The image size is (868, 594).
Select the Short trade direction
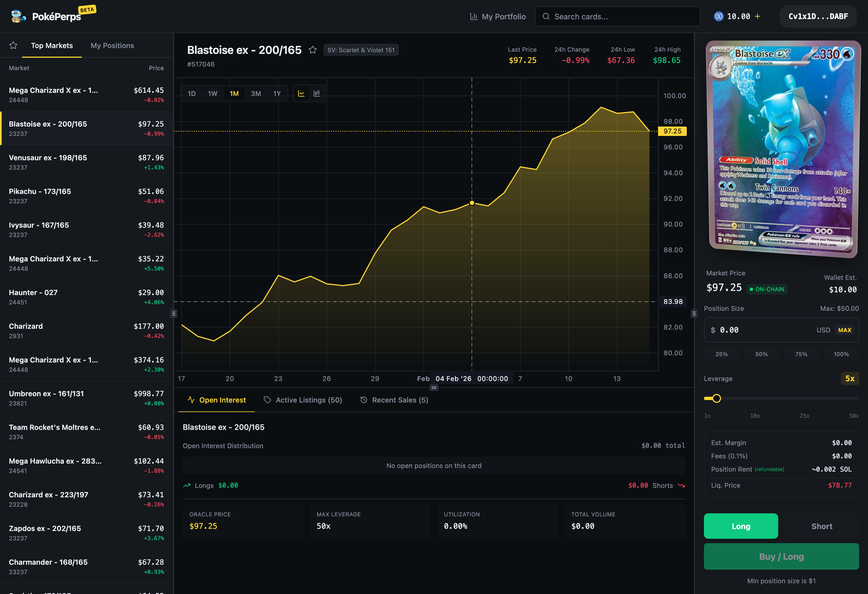coord(821,526)
